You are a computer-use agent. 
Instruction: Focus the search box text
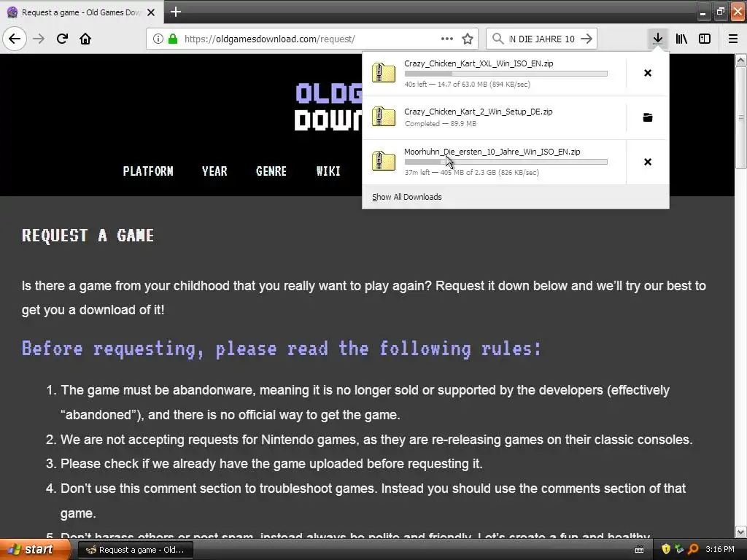[542, 39]
